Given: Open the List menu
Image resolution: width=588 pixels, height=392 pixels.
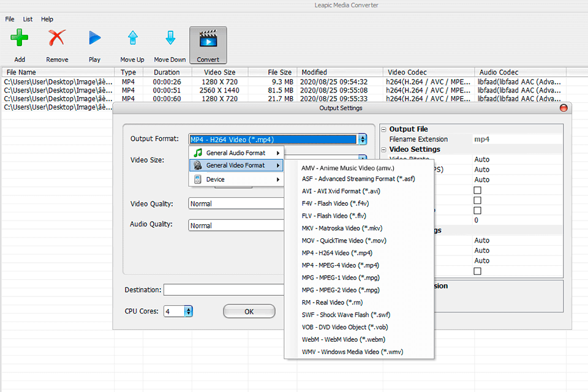Looking at the screenshot, I should tap(28, 19).
